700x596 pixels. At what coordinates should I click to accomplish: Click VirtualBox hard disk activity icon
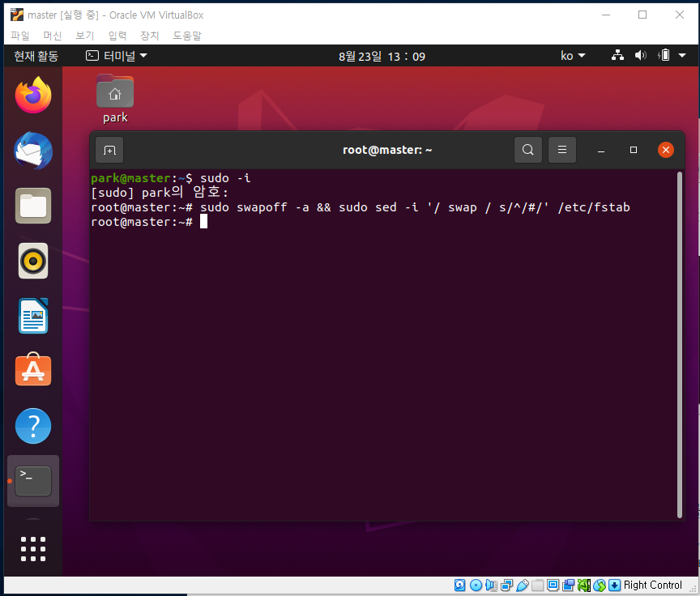460,585
